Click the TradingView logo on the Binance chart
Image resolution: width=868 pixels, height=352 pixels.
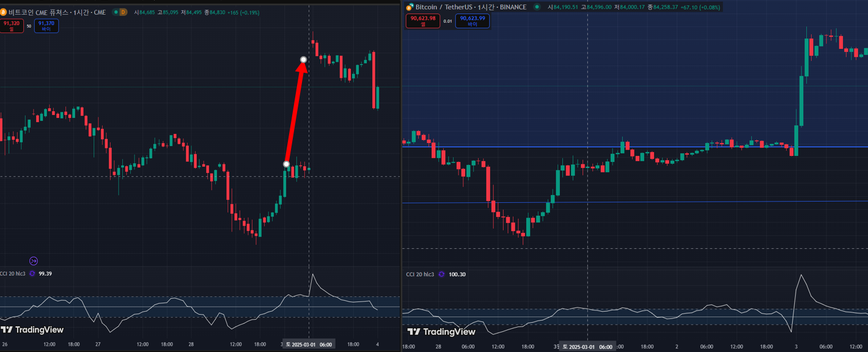(441, 332)
